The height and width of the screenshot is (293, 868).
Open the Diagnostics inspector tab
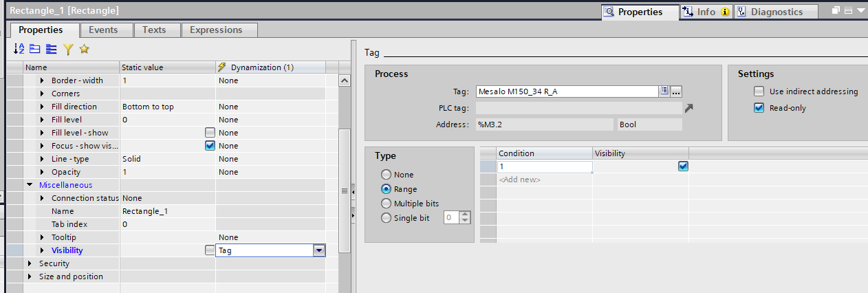click(x=775, y=12)
